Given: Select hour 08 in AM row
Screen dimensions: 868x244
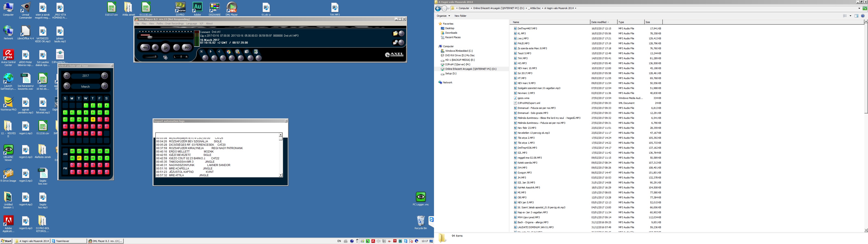Looking at the screenshot, I should point(86,158).
